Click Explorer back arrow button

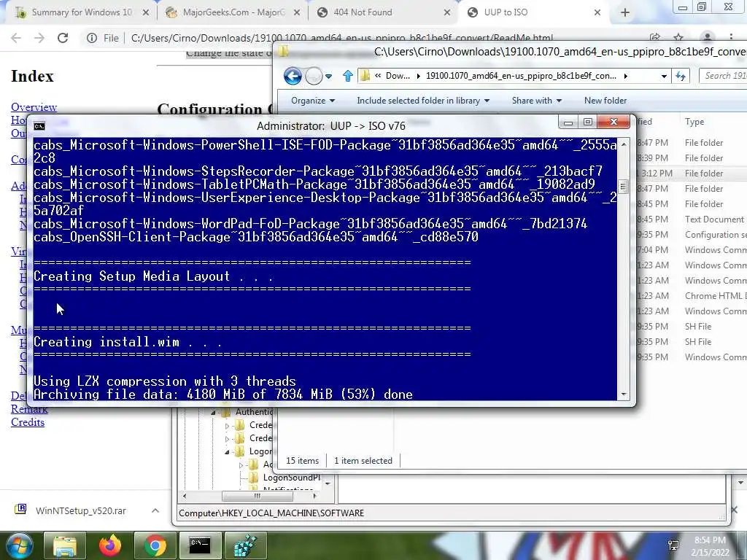click(x=293, y=76)
